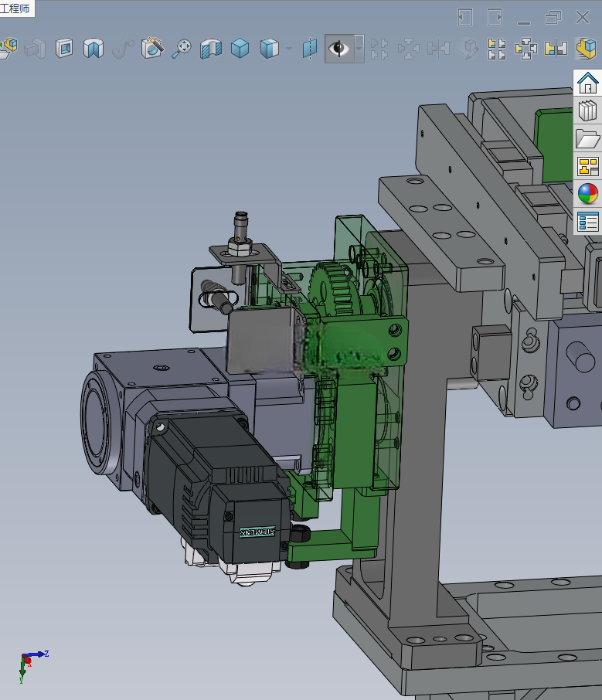Image resolution: width=602 pixels, height=700 pixels.
Task: Toggle Hide/Show Items eye button
Action: (338, 48)
